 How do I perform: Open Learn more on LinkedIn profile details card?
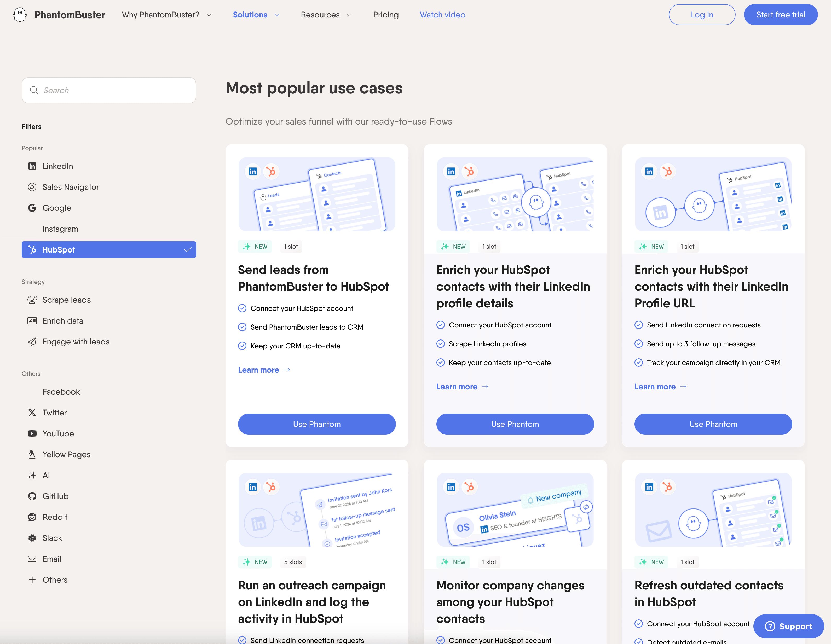pos(462,387)
